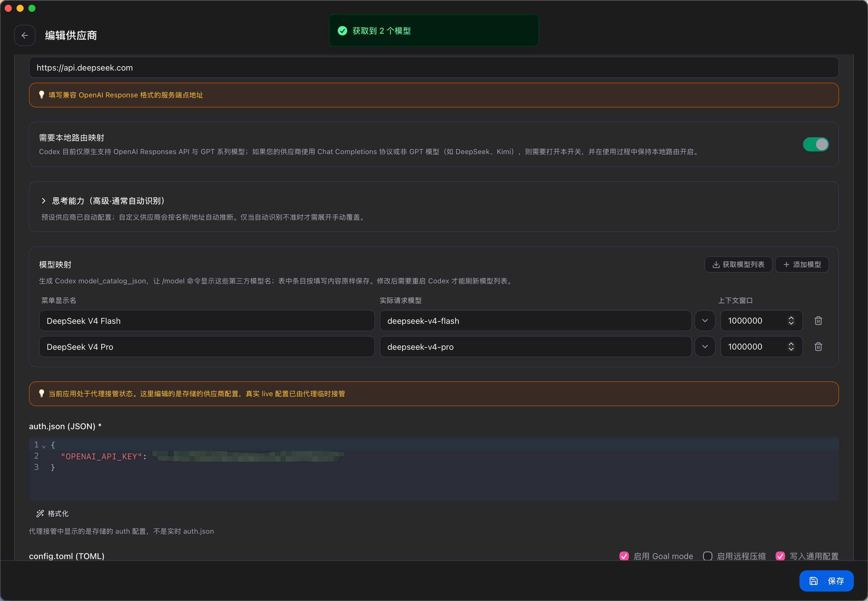Save the provider with 保存 button
868x601 pixels.
point(826,581)
